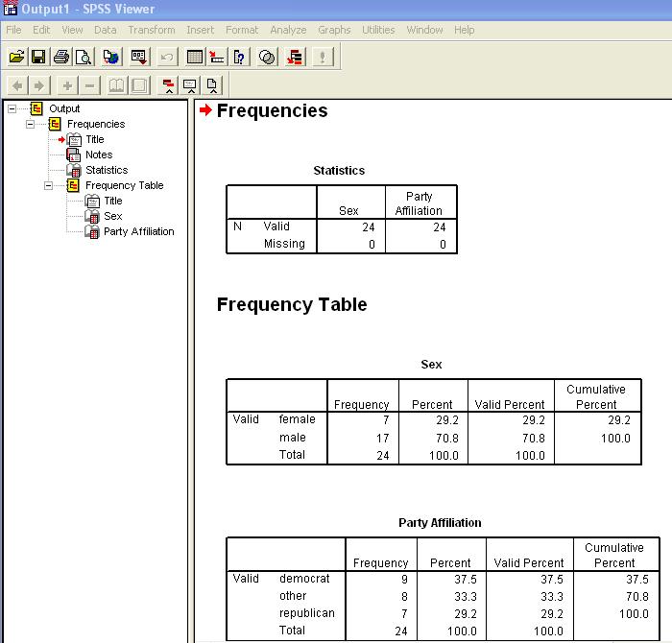Open the Transform menu
This screenshot has height=643, width=672.
[152, 30]
